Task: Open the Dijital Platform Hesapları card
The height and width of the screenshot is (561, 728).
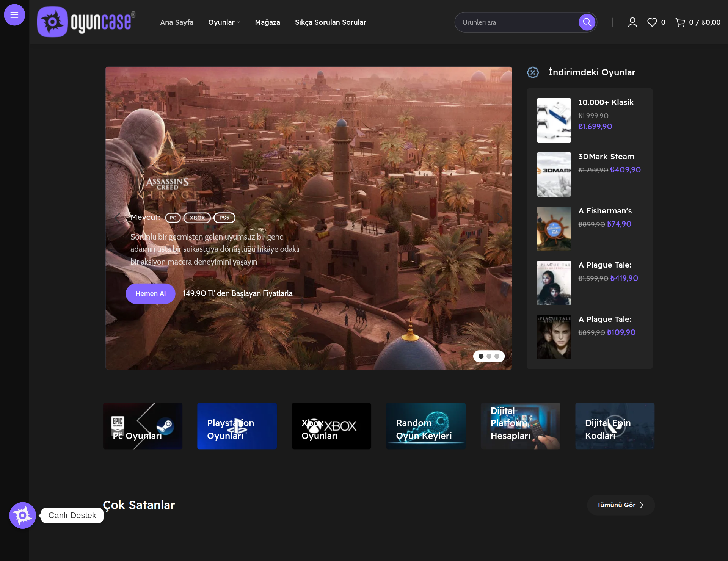Action: [520, 426]
